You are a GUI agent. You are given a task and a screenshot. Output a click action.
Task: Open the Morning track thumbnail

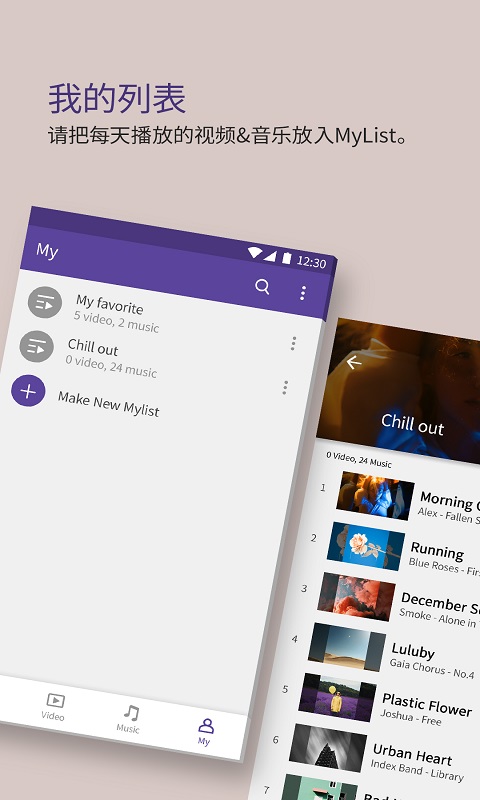coord(375,496)
